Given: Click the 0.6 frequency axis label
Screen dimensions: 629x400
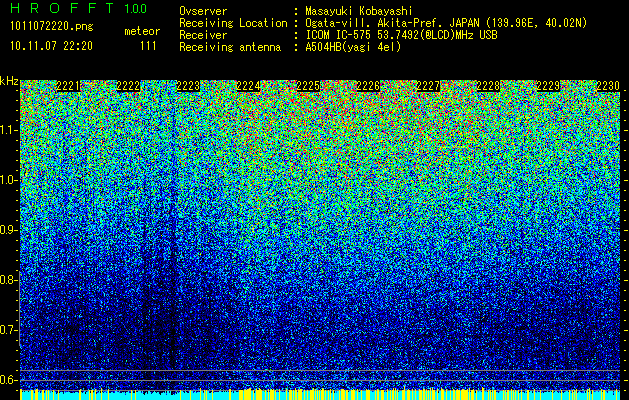Looking at the screenshot, I should click(x=8, y=380).
